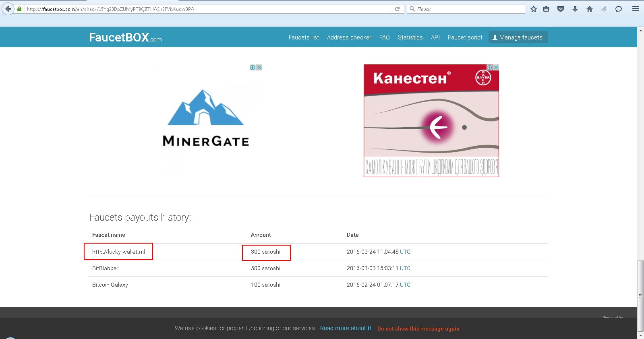
Task: Go to the Statistics page
Action: (410, 37)
